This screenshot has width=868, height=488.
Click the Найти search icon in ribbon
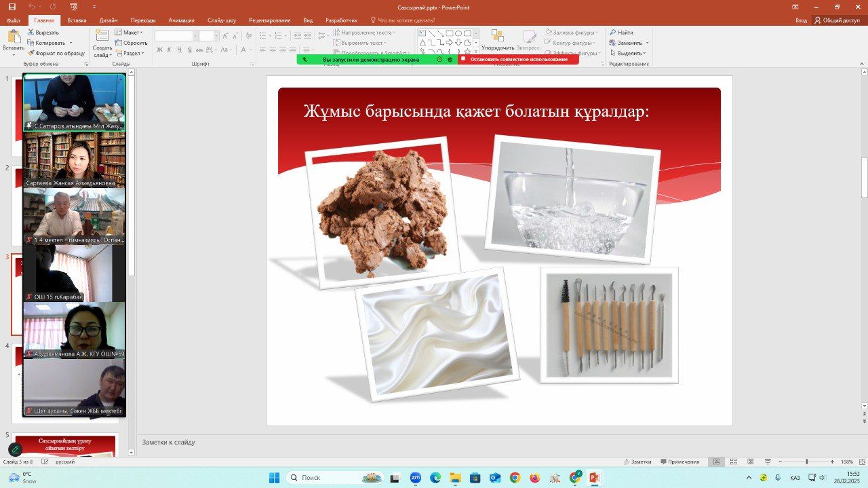pyautogui.click(x=621, y=33)
